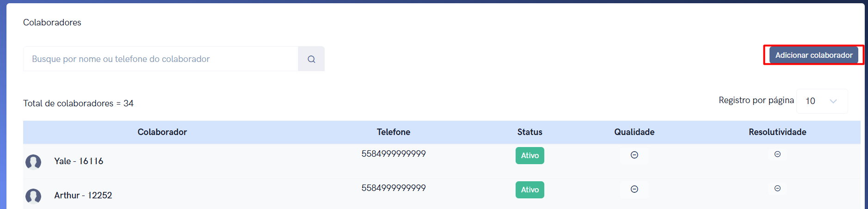Focus the collaborator name or phone search field
This screenshot has height=209, width=868.
pyautogui.click(x=160, y=59)
